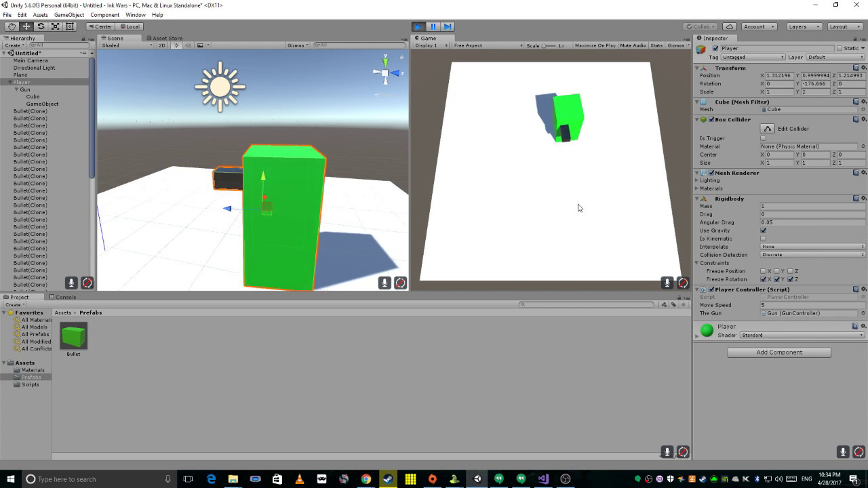This screenshot has height=488, width=868.
Task: Open the Shaded draw mode dropdown
Action: [125, 45]
